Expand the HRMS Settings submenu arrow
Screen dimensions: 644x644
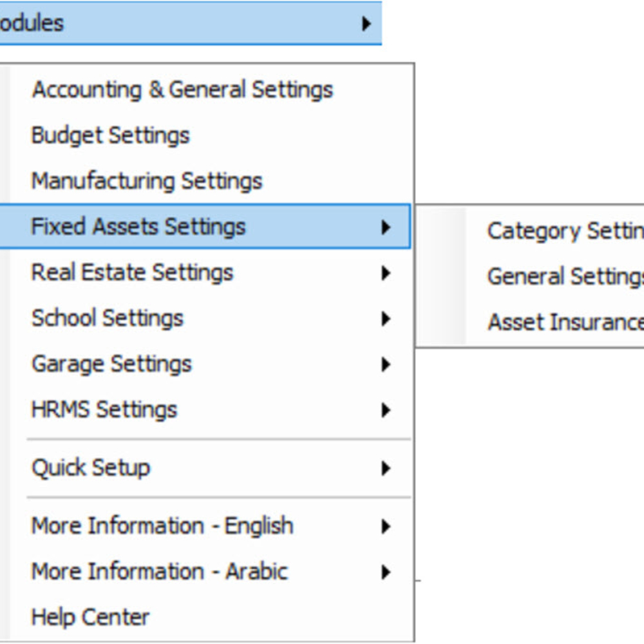coord(385,410)
